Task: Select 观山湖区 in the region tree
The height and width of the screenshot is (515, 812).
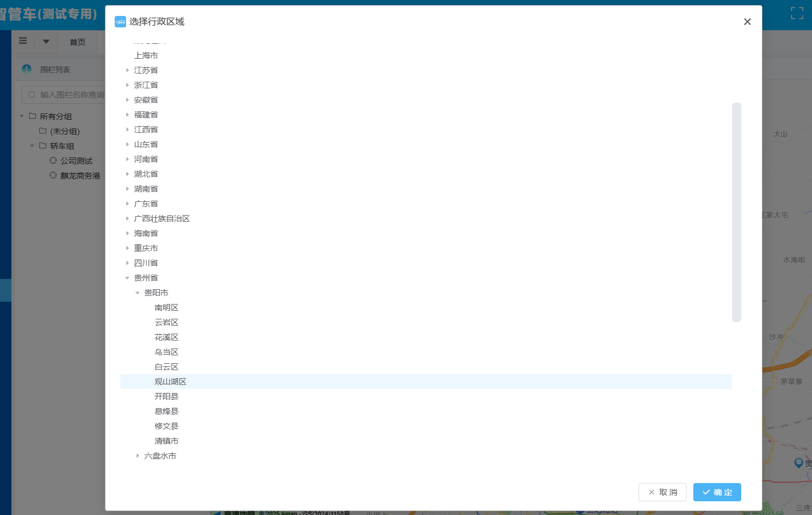Action: pyautogui.click(x=170, y=382)
